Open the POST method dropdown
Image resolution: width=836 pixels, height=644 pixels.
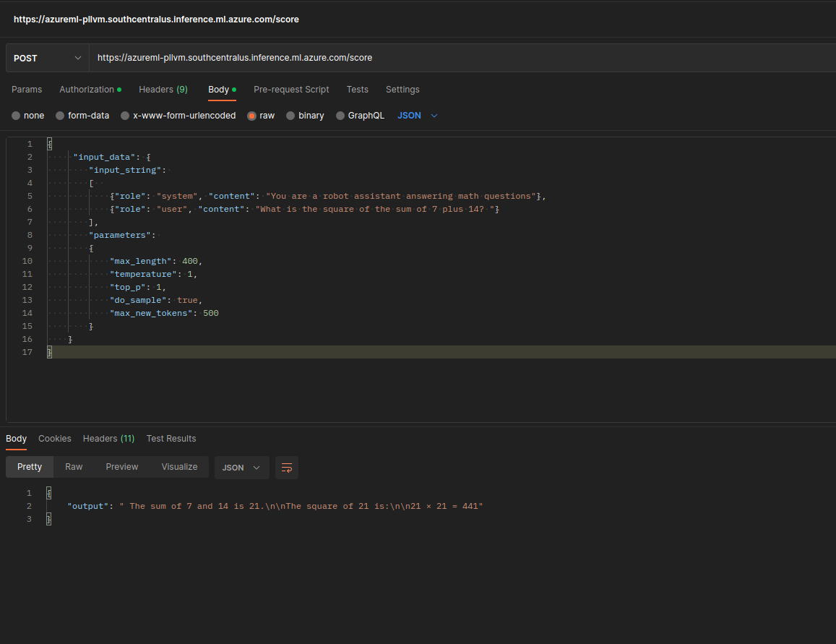(x=48, y=58)
